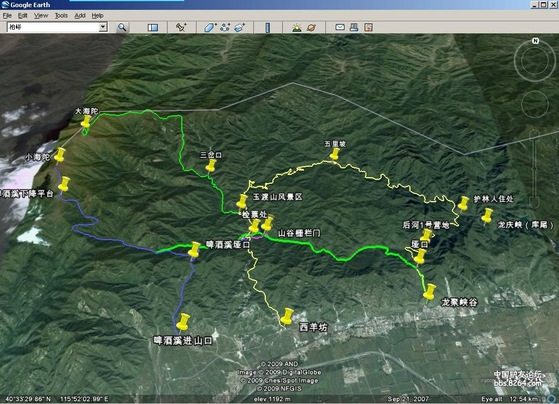Click the N north compass ring
559x404 pixels.
coord(535,59)
